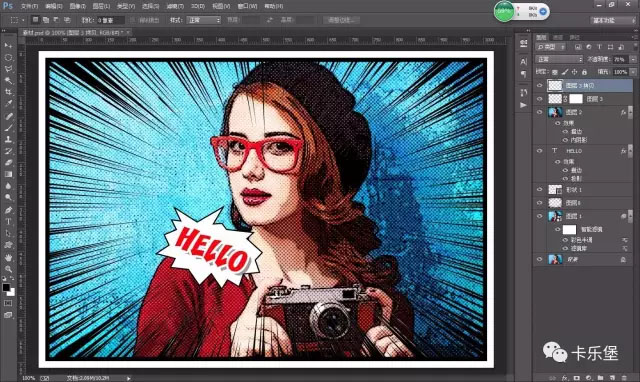Hide the 图层 6 layer
The width and height of the screenshot is (640, 382).
point(540,202)
